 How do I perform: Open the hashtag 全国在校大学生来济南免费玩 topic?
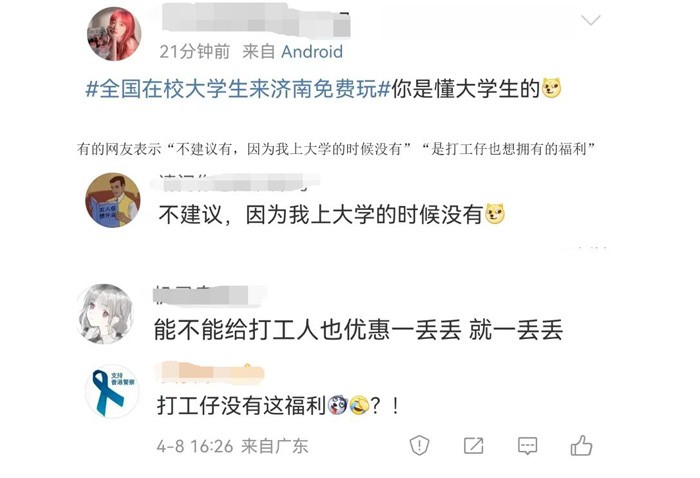pos(238,88)
